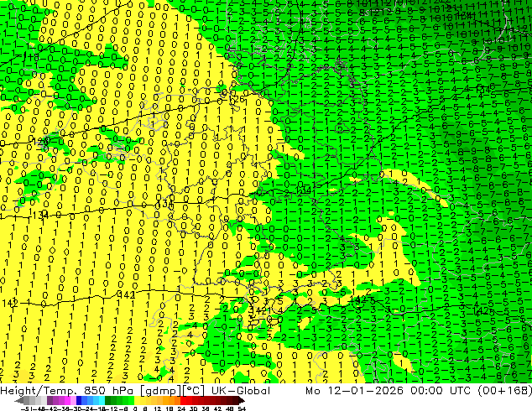Click the "850 hPa" pressure level label
The image size is (532, 411).
[x=110, y=390]
